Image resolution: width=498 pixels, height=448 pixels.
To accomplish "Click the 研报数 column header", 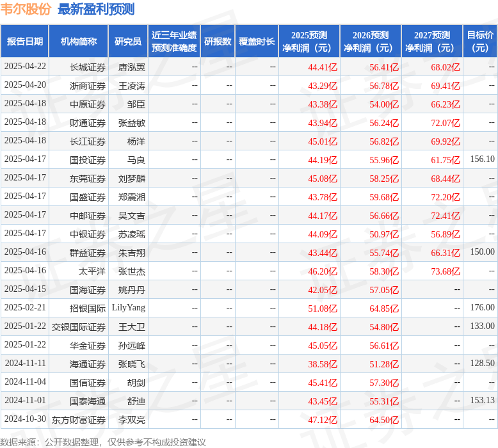I will tap(218, 41).
